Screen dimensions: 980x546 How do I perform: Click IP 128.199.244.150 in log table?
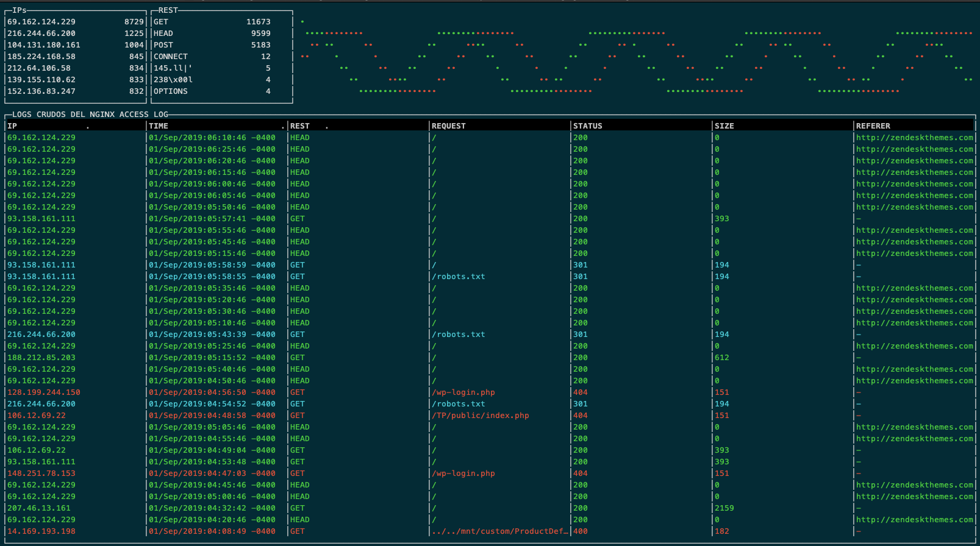[x=44, y=392]
